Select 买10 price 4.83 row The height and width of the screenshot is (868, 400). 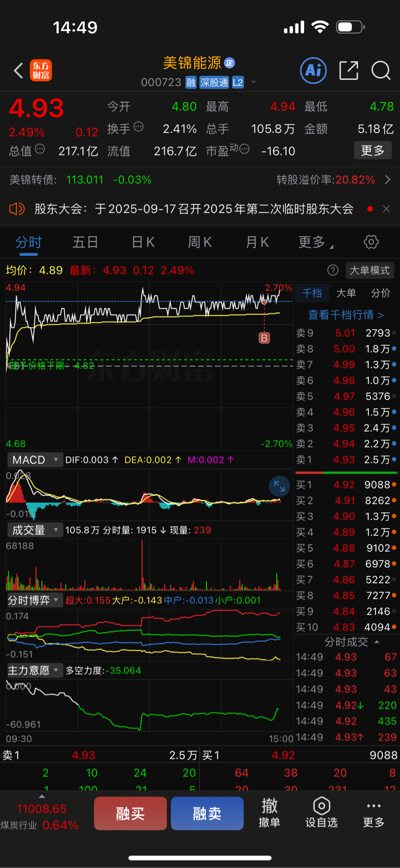coord(346,627)
